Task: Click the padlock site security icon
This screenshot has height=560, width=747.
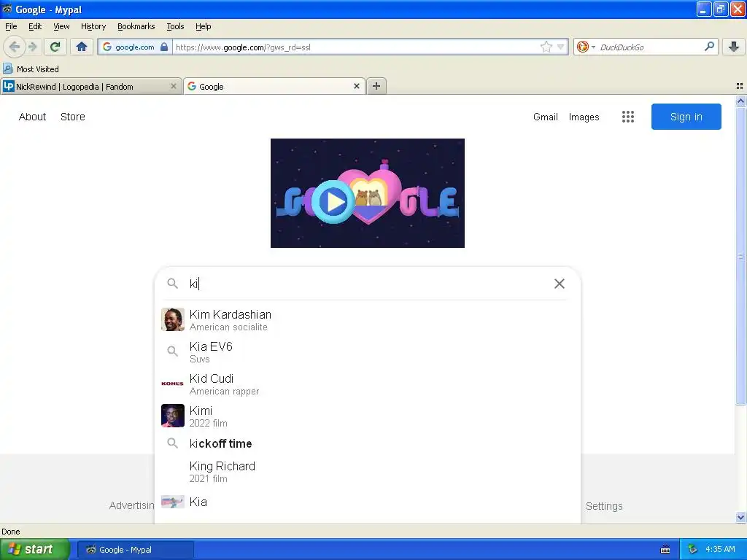Action: [x=164, y=47]
